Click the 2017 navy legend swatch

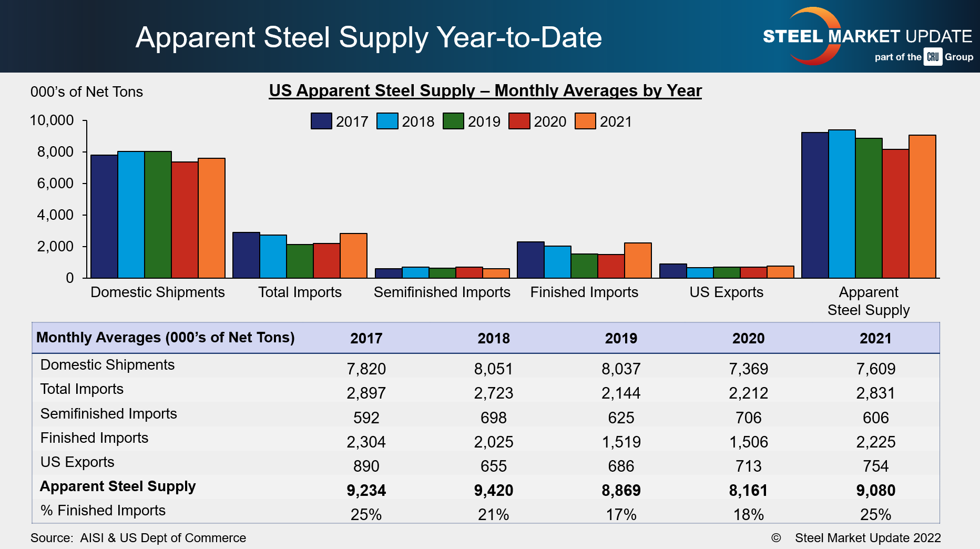tap(321, 121)
